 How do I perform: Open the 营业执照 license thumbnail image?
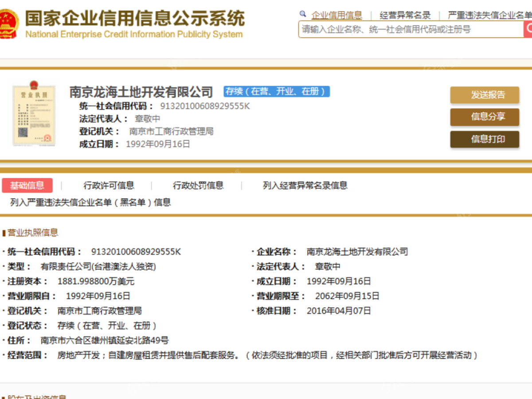34,113
